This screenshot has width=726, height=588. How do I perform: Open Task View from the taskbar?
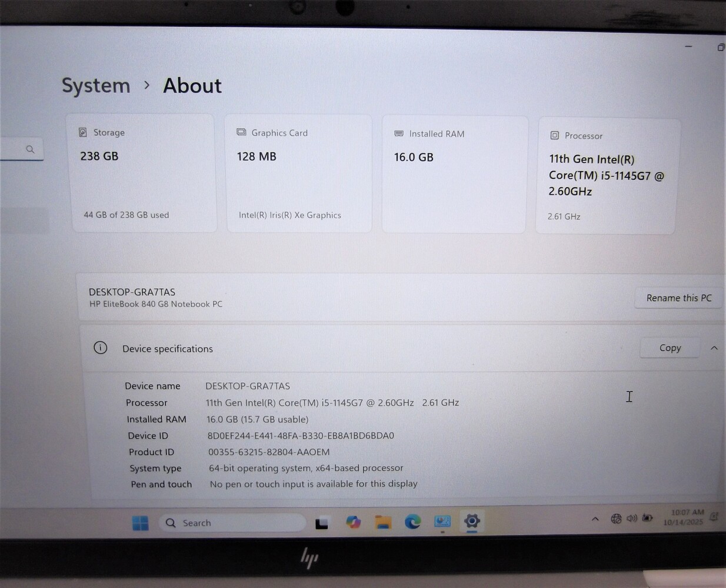tap(322, 523)
